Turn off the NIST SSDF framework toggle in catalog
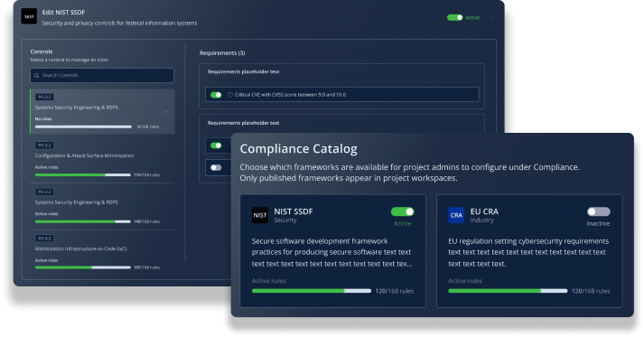Viewport: 644px width, 337px height. click(403, 211)
